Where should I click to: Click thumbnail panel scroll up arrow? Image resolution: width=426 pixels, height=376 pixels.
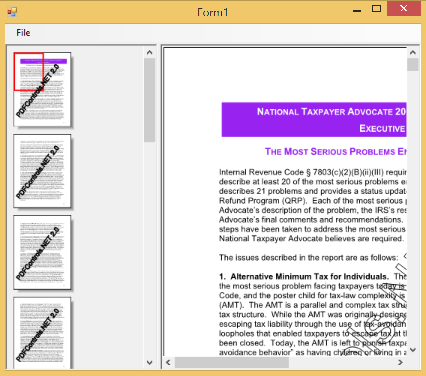pyautogui.click(x=150, y=52)
